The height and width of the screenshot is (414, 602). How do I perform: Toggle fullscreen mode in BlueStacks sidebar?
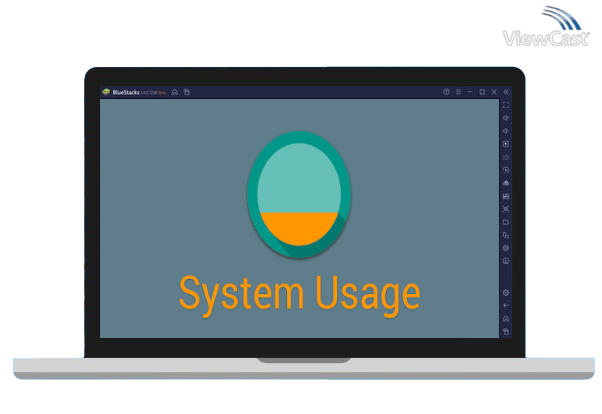click(506, 105)
